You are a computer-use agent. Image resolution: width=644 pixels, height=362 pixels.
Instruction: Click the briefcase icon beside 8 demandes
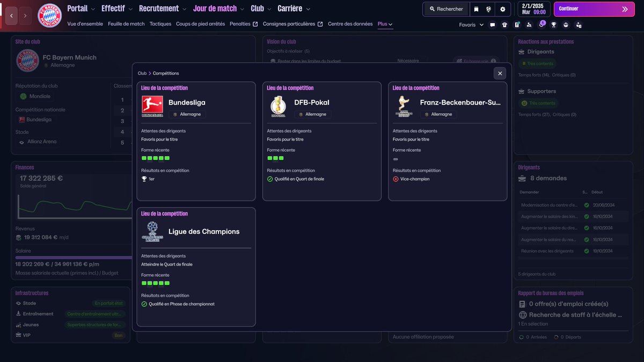point(522,178)
